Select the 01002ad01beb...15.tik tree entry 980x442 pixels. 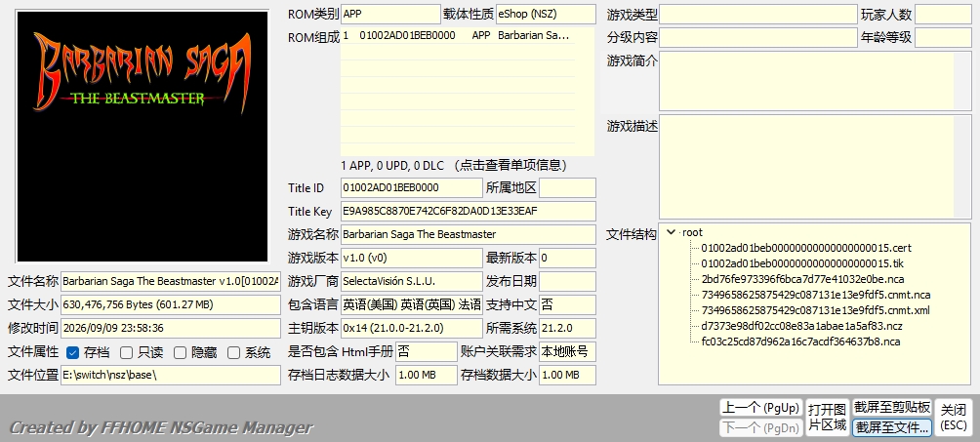[802, 263]
